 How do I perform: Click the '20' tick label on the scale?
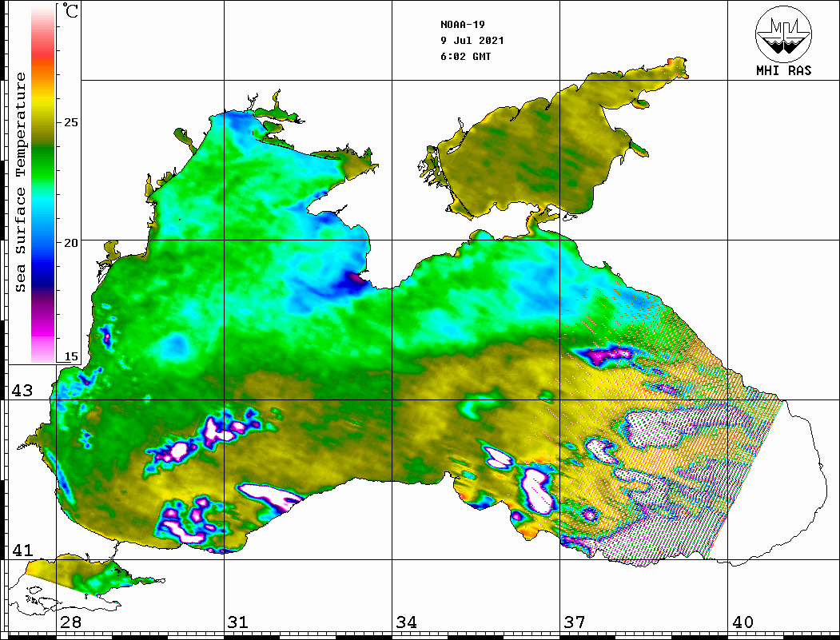pos(70,243)
